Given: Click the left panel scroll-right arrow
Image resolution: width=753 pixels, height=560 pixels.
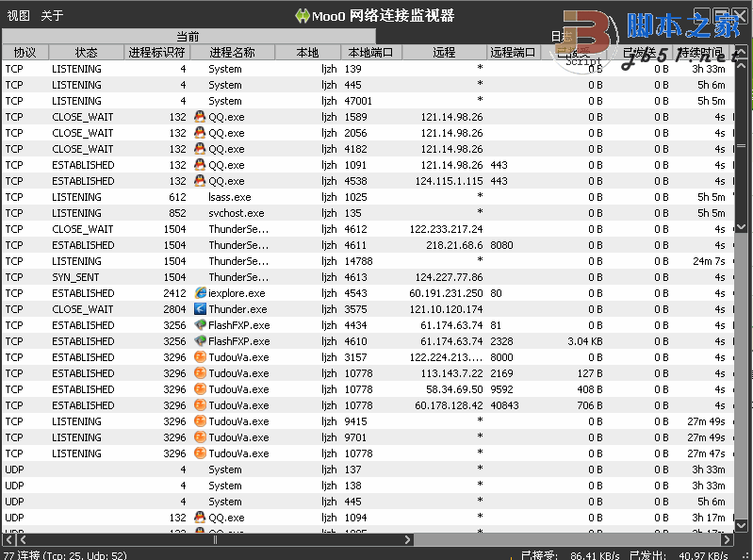Looking at the screenshot, I should (x=408, y=539).
